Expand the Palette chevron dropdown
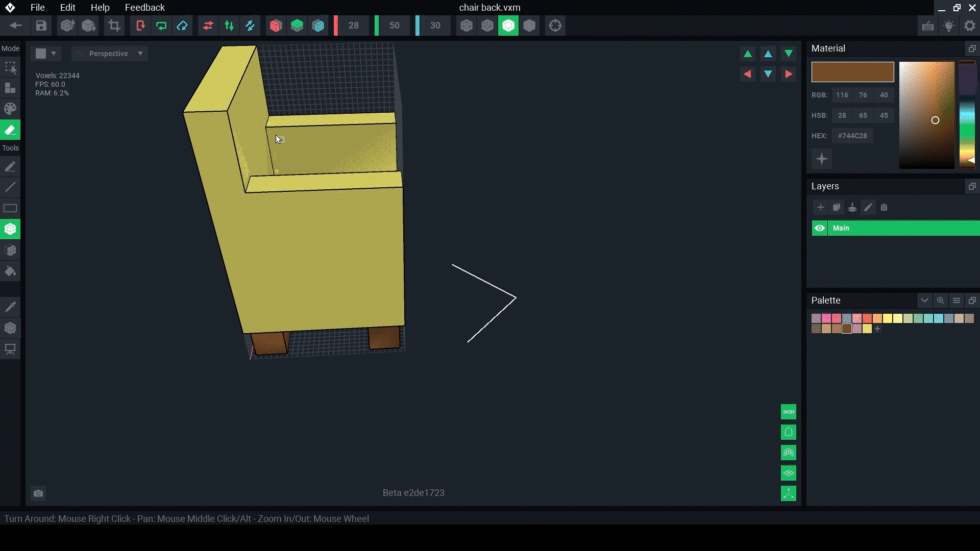The height and width of the screenshot is (551, 980). click(924, 300)
